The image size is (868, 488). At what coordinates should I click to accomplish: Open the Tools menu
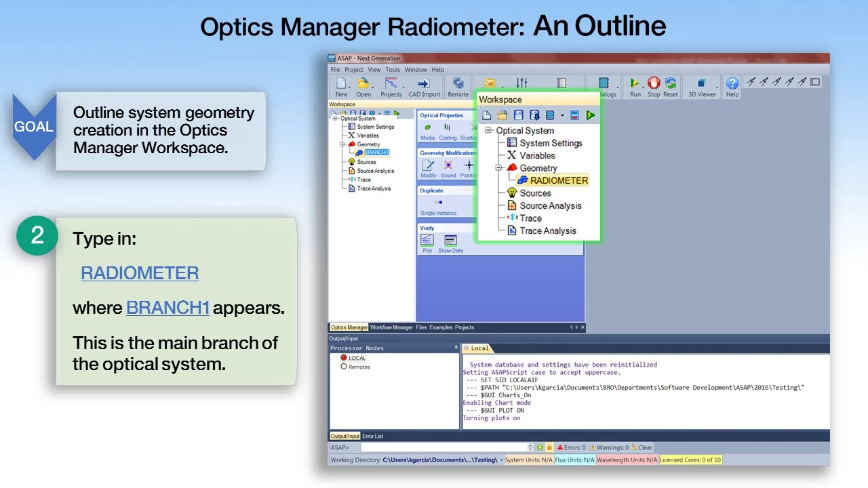pos(393,69)
